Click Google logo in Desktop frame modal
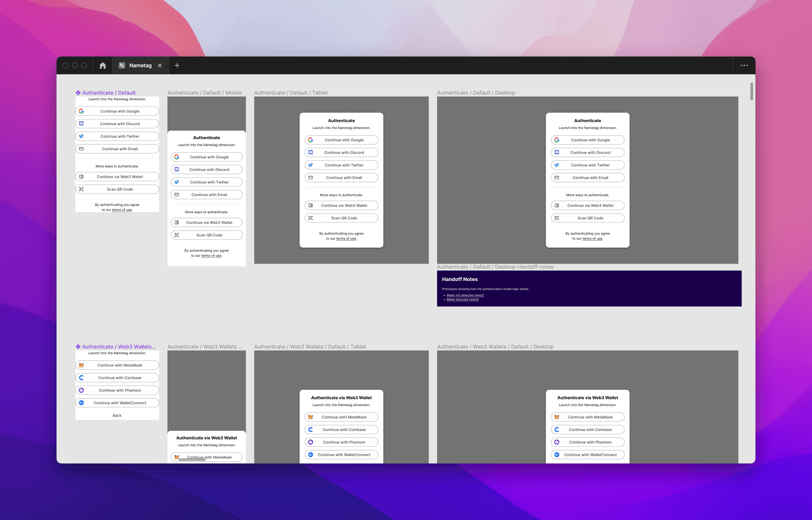The height and width of the screenshot is (520, 812). 557,140
